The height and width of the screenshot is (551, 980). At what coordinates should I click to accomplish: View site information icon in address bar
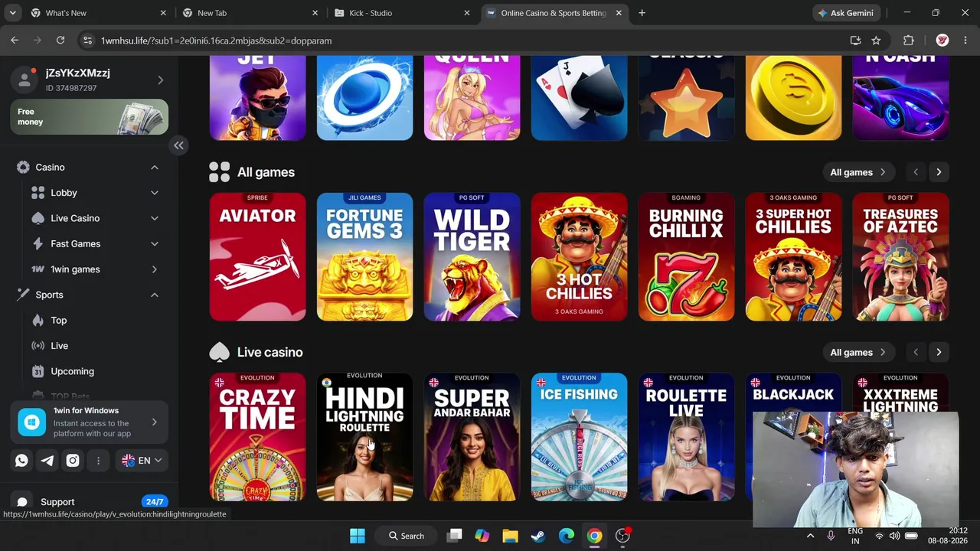(x=87, y=41)
